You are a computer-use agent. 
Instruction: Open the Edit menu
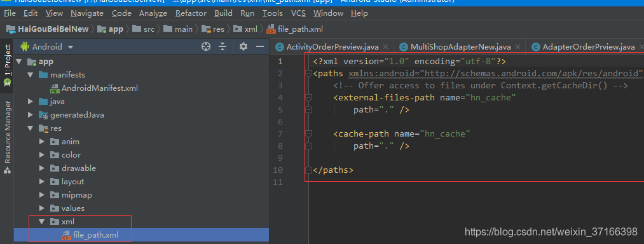(31, 13)
